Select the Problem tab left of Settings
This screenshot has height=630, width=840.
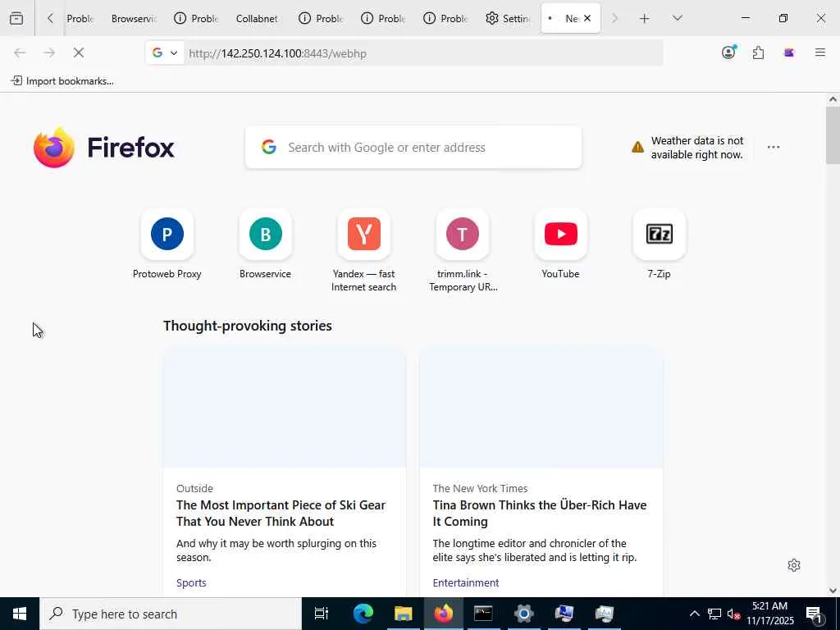pos(445,18)
